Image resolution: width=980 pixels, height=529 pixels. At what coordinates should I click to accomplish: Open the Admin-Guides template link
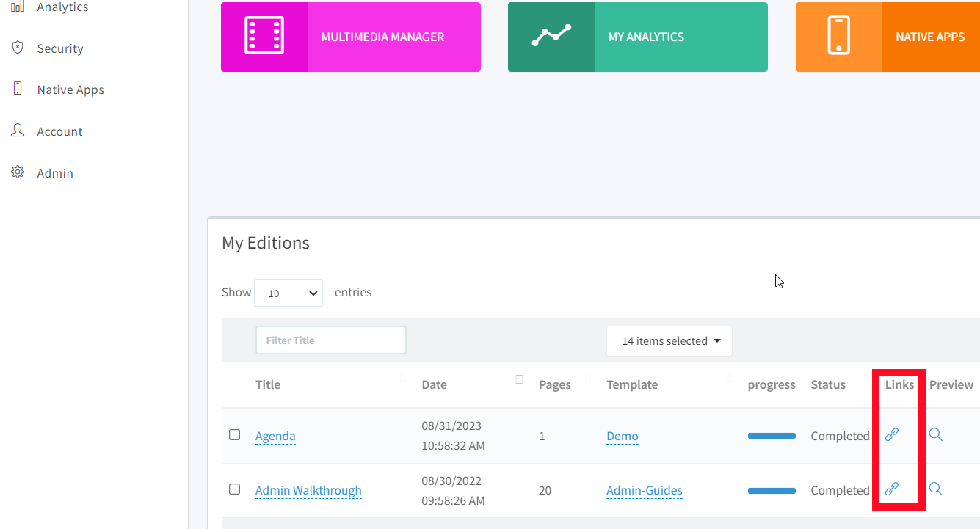coord(645,490)
